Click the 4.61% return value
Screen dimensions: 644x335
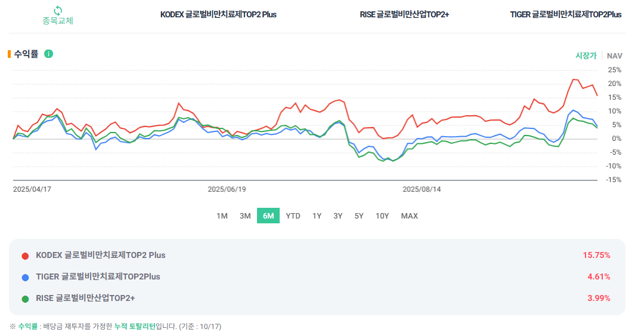(599, 276)
